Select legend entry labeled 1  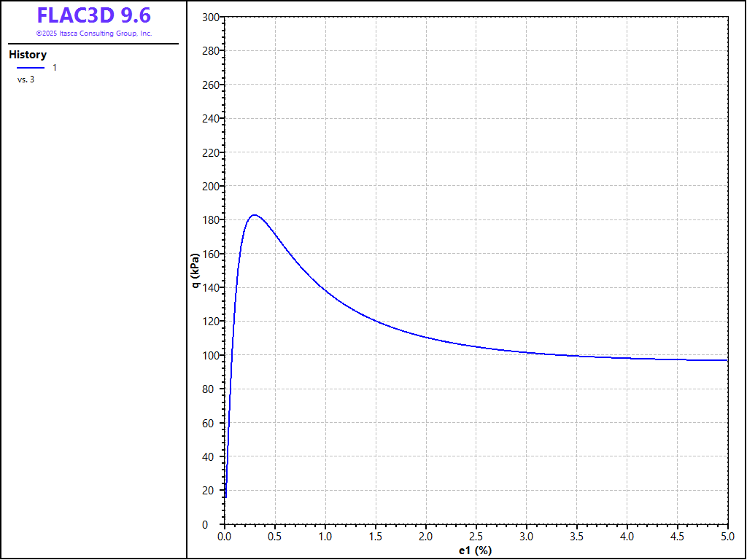(55, 68)
